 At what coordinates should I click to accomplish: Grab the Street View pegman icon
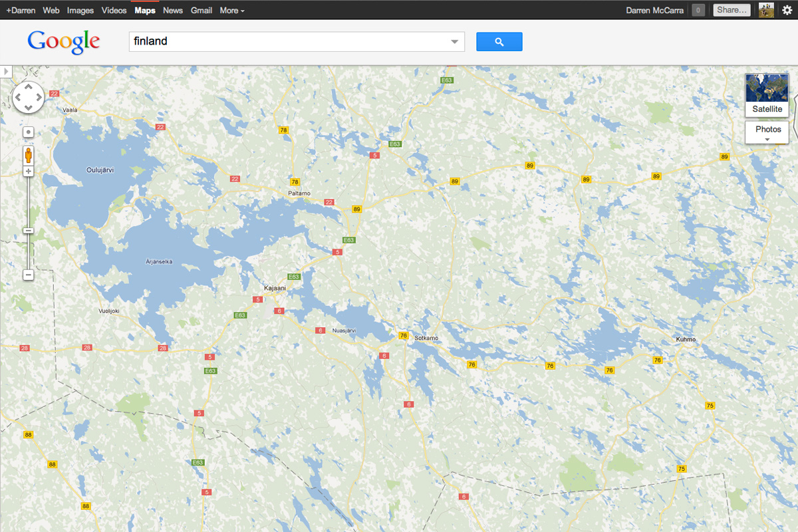coord(28,156)
